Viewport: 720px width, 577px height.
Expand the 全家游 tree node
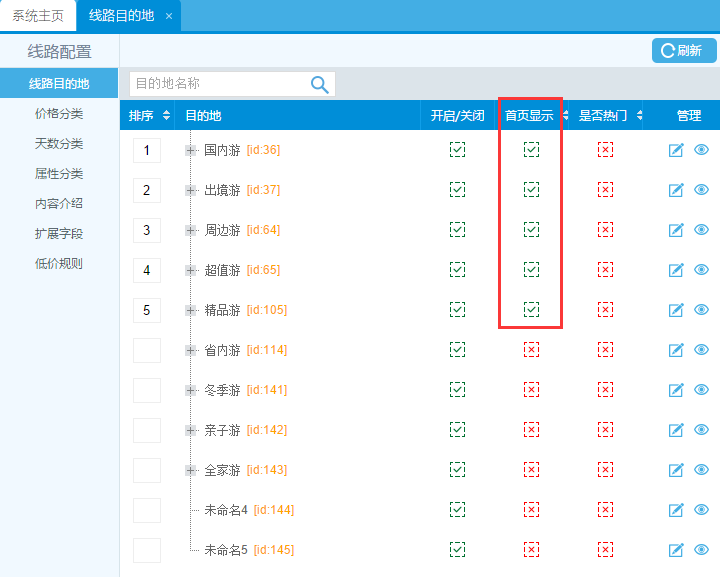pos(191,470)
